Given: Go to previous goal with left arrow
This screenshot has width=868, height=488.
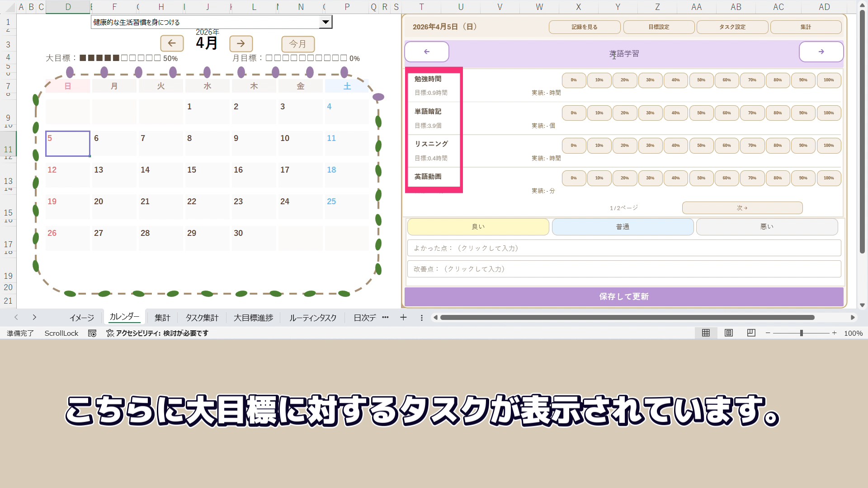Looking at the screenshot, I should (x=426, y=52).
